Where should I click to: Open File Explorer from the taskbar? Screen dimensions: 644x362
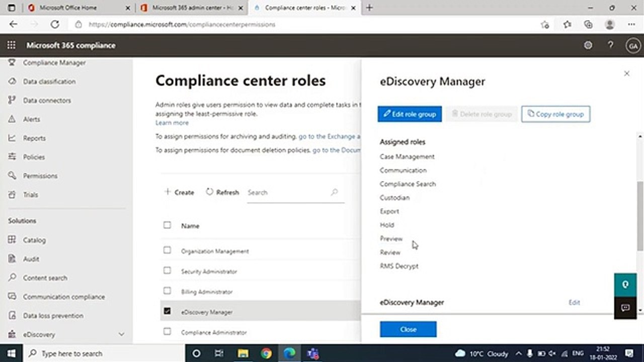pyautogui.click(x=244, y=353)
